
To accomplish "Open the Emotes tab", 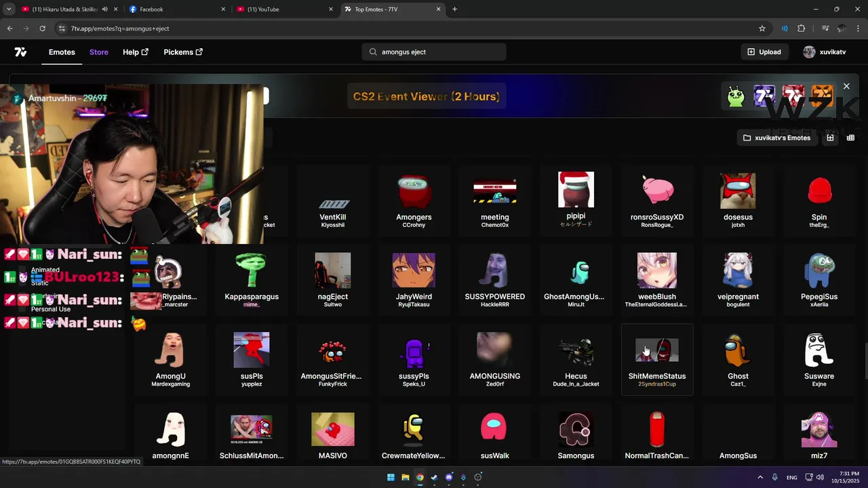I will (62, 52).
